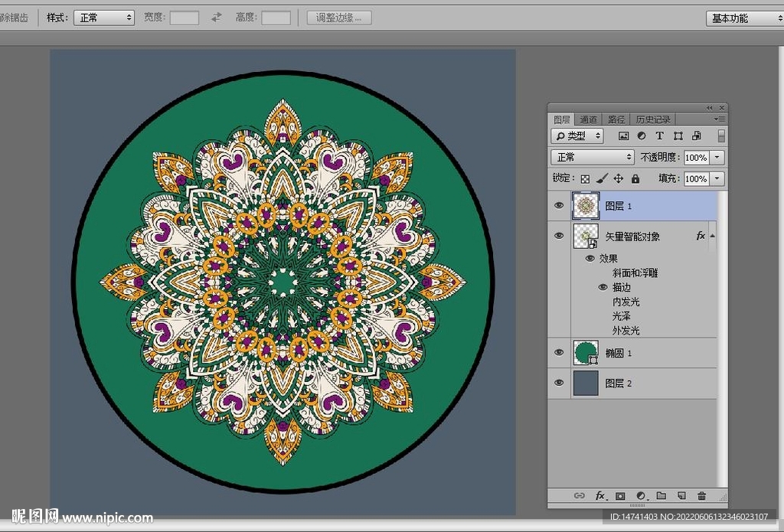
Task: Click the 调整边缘 button
Action: point(338,17)
